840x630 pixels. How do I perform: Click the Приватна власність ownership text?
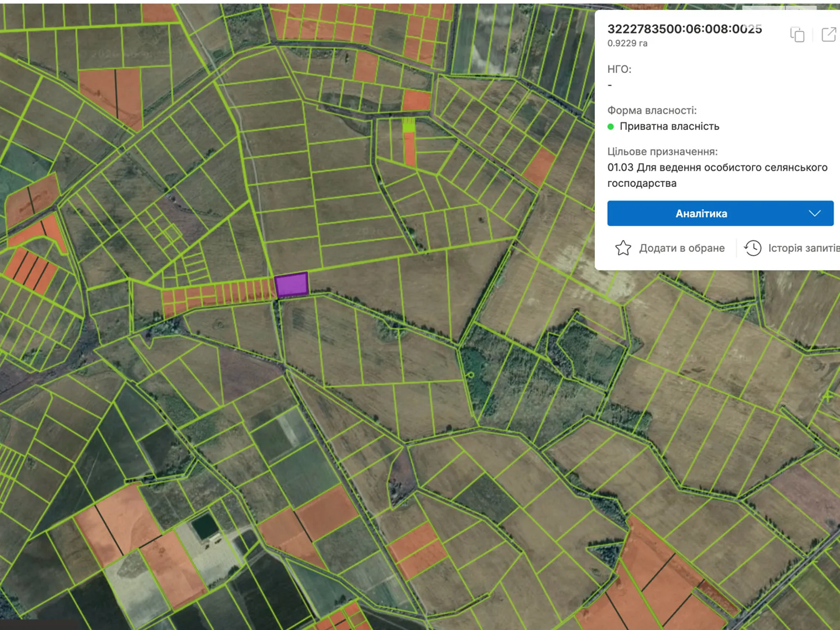[669, 127]
